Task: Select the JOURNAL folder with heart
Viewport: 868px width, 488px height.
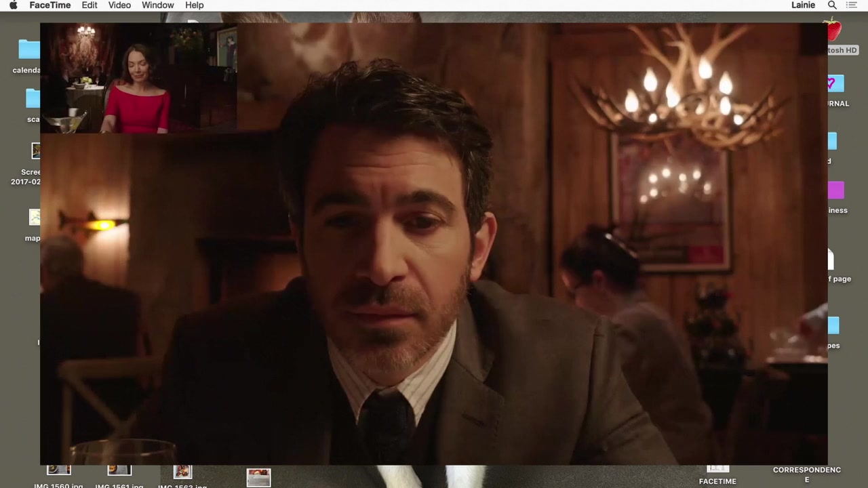Action: point(835,84)
